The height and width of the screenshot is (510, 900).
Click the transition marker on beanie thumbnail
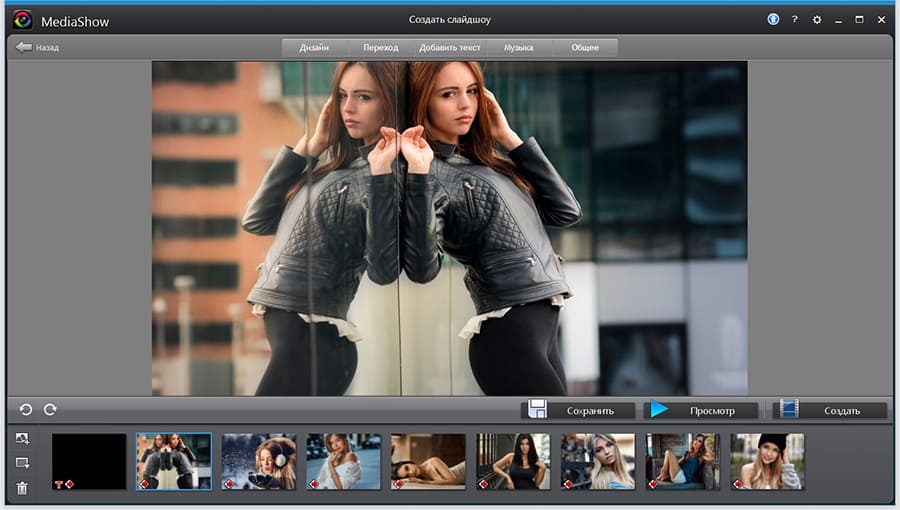click(738, 485)
